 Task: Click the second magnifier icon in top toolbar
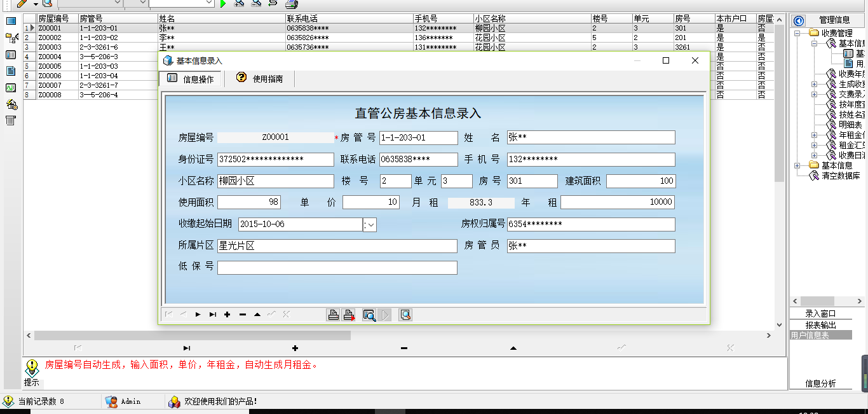pos(255,3)
